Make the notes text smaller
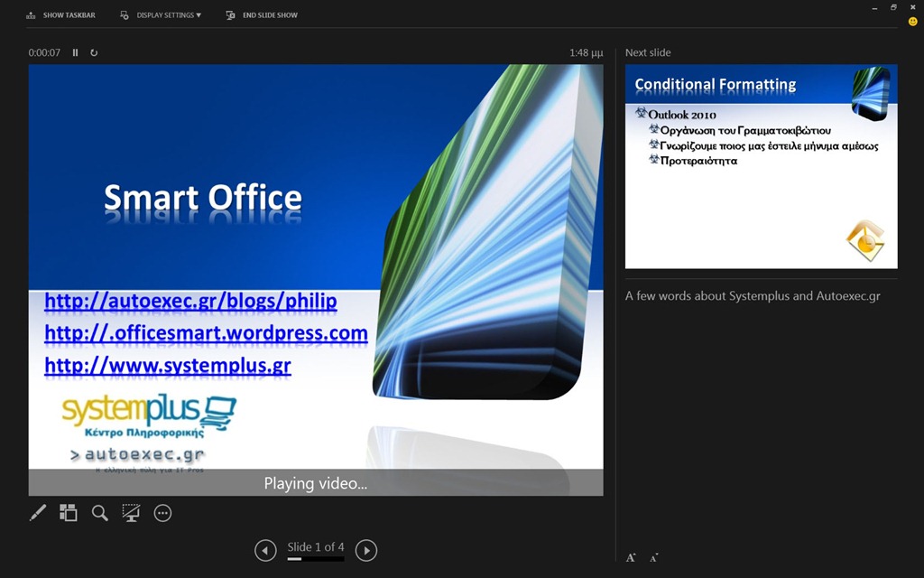This screenshot has width=924, height=578. click(x=653, y=557)
